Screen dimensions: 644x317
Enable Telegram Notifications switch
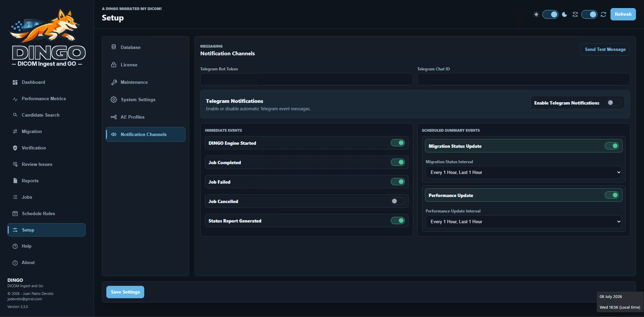pos(614,103)
